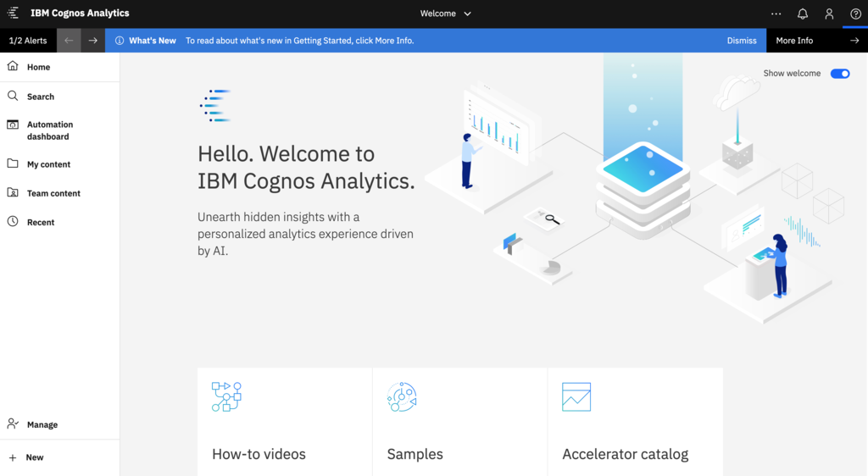This screenshot has width=868, height=476.
Task: Expand the Welcome dropdown in header
Action: coord(446,14)
